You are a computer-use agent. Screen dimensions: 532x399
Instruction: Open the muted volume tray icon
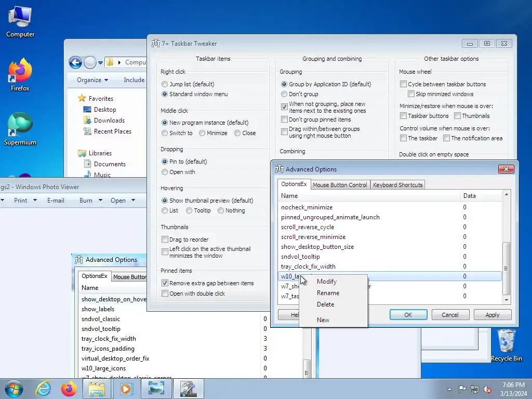(487, 389)
